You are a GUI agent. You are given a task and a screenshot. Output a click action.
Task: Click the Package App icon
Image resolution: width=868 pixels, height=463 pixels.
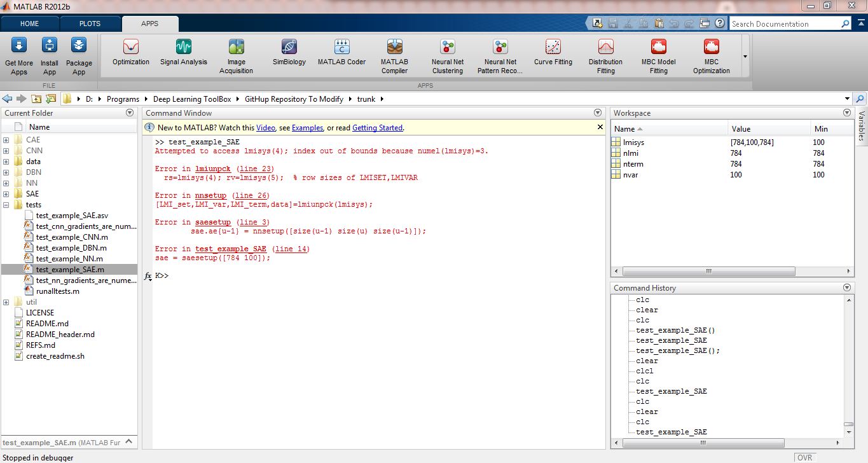(x=79, y=56)
